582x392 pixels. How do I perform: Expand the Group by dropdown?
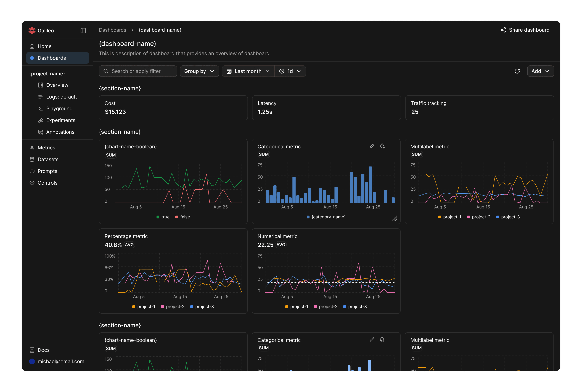point(199,71)
